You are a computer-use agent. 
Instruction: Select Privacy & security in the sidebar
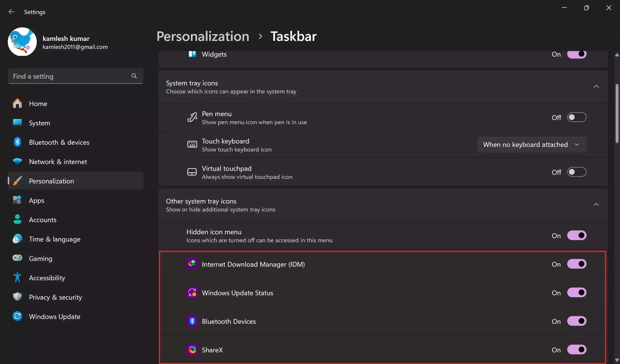pos(55,297)
